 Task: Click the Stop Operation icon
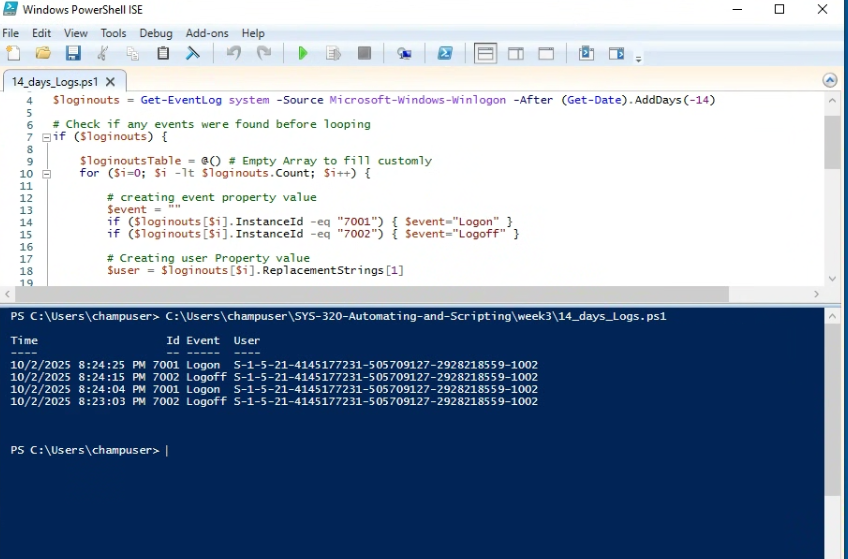coord(364,53)
